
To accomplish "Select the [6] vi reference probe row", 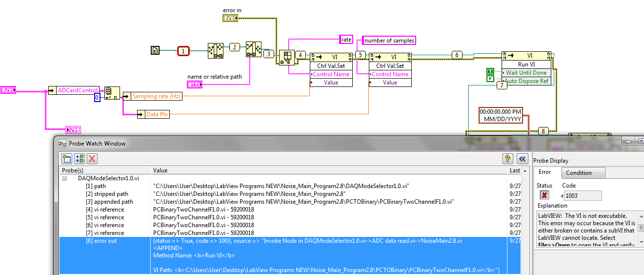I will [290, 225].
